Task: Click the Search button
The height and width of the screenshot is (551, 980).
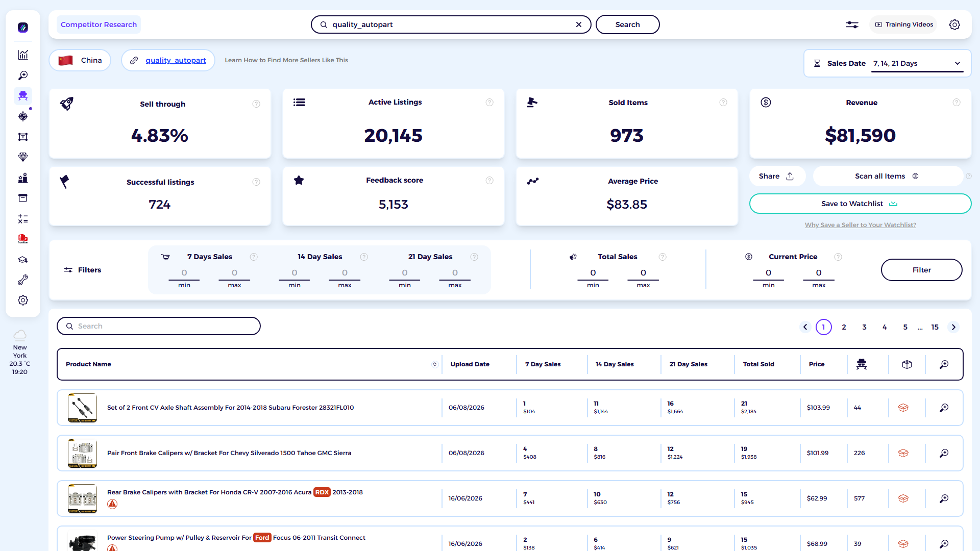Action: click(x=627, y=24)
